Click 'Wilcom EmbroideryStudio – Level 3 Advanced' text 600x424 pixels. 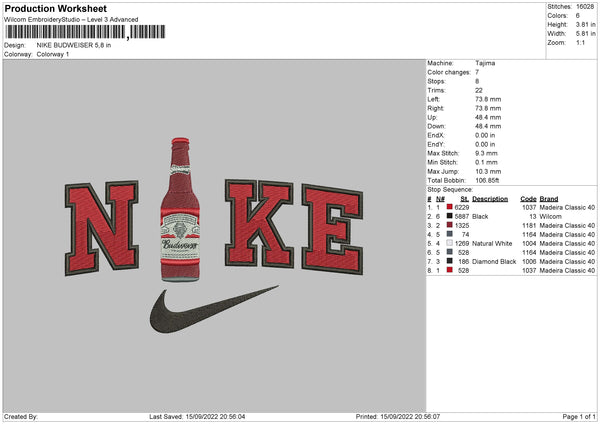click(x=71, y=20)
